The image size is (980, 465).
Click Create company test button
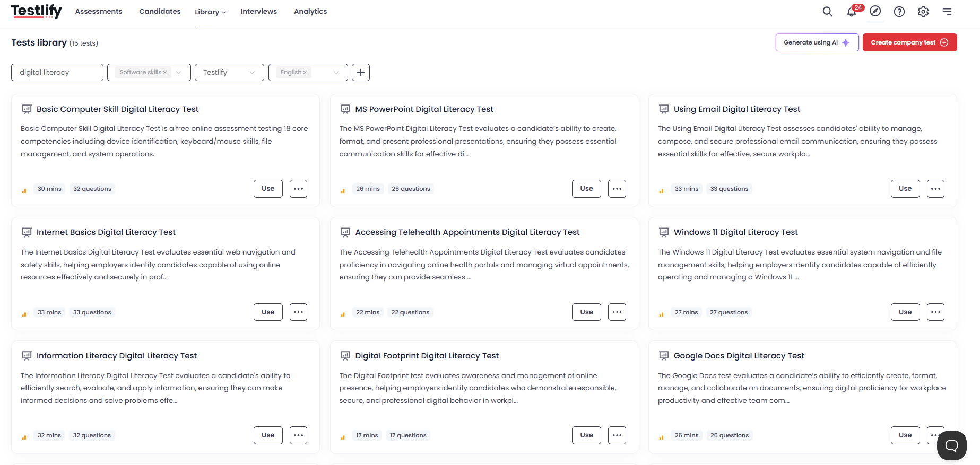click(909, 42)
